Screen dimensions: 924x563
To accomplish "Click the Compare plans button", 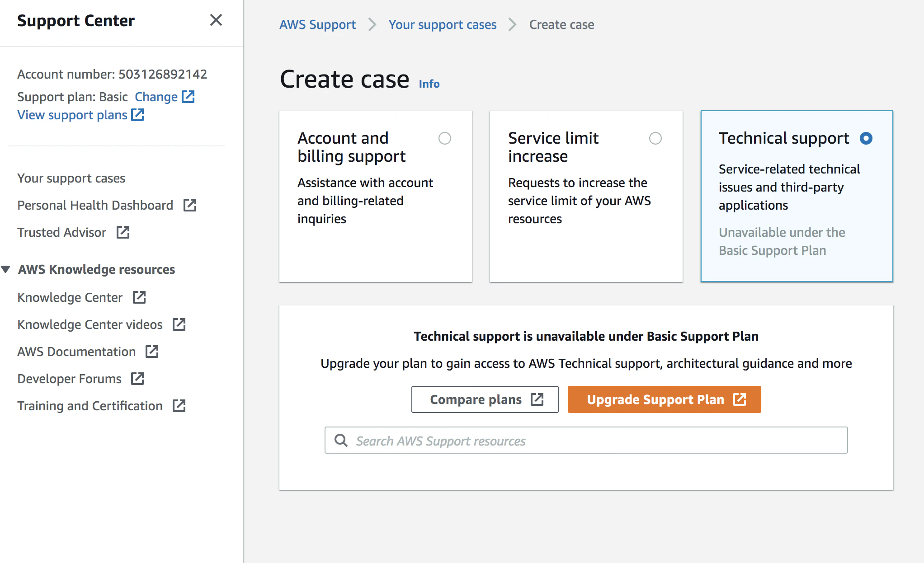I will (485, 399).
